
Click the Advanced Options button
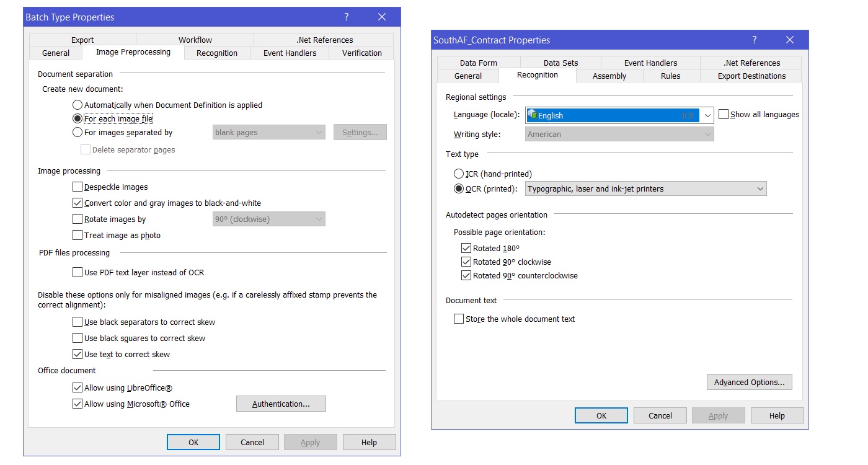coord(749,382)
